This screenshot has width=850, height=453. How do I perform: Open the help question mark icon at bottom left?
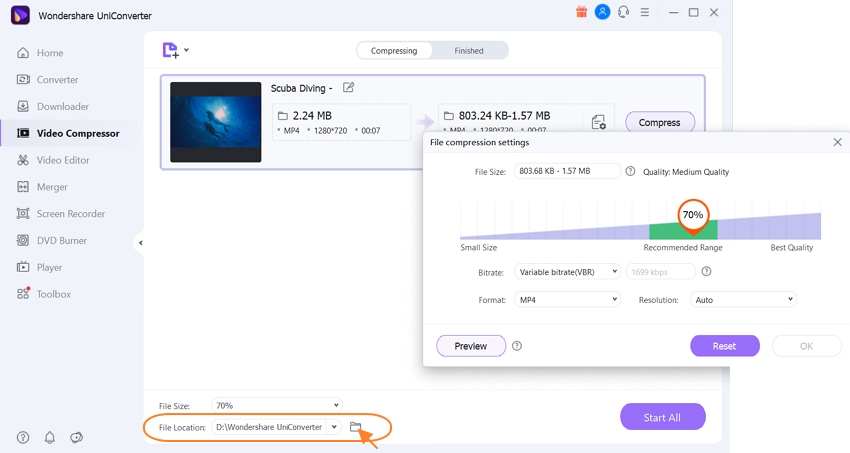(x=23, y=437)
